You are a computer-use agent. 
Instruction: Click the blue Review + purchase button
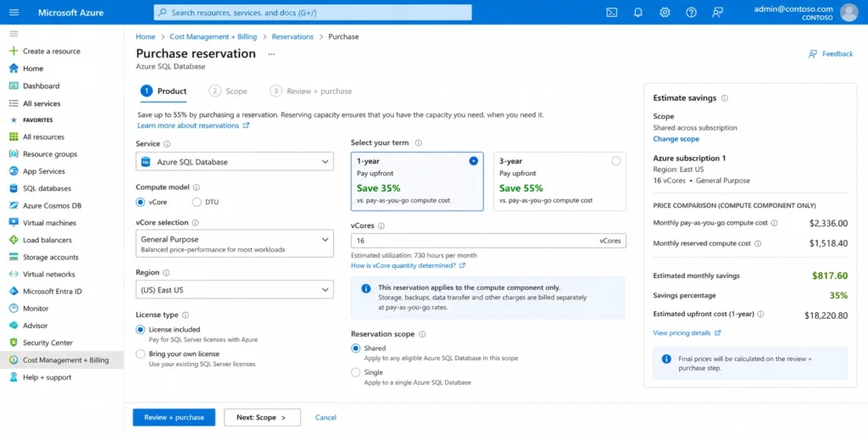(174, 417)
